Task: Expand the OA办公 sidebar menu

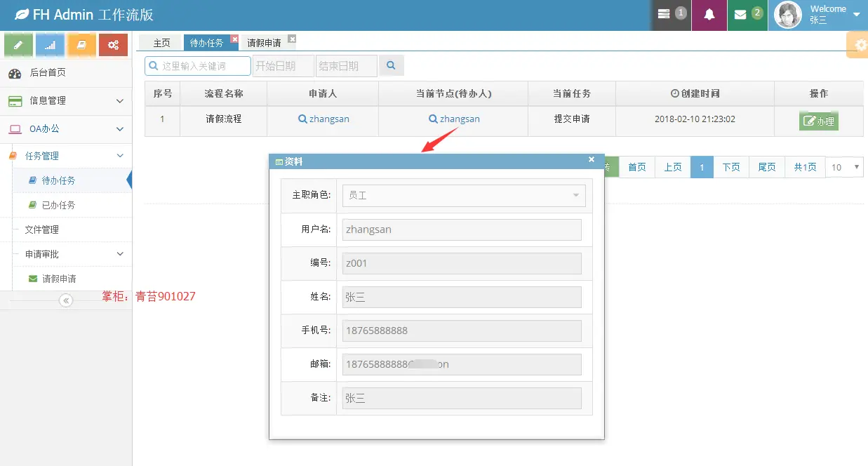Action: point(66,129)
